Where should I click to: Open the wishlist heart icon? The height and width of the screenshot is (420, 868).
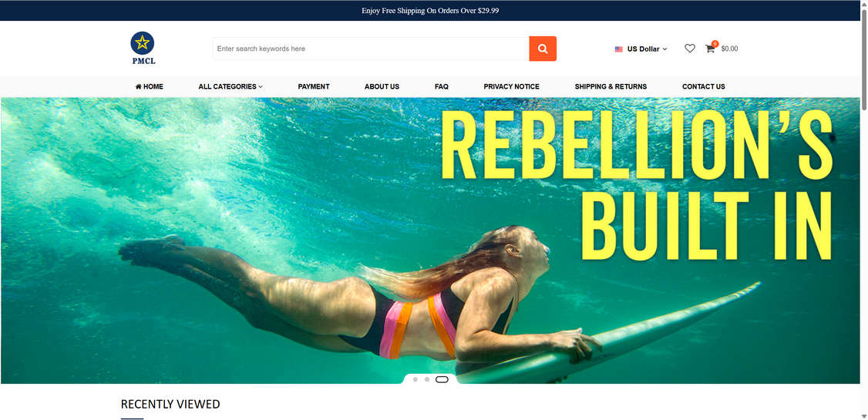click(x=690, y=49)
